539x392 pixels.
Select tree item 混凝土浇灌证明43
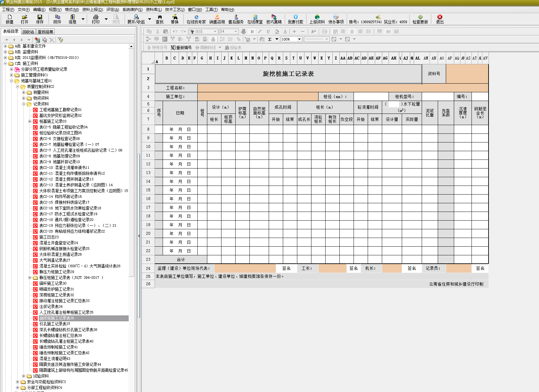click(55, 359)
